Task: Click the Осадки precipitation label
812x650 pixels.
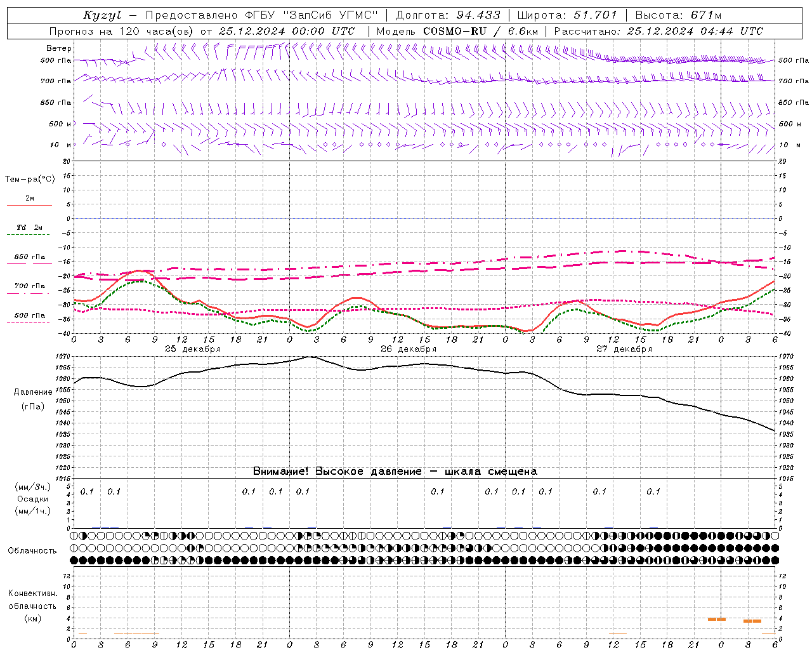Action: pos(33,499)
